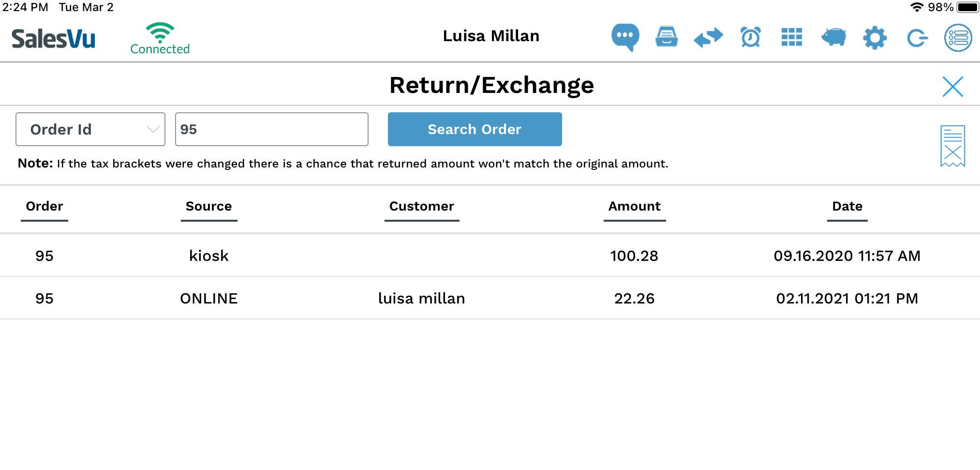Open settings gear icon
This screenshot has height=470, width=980.
point(875,37)
